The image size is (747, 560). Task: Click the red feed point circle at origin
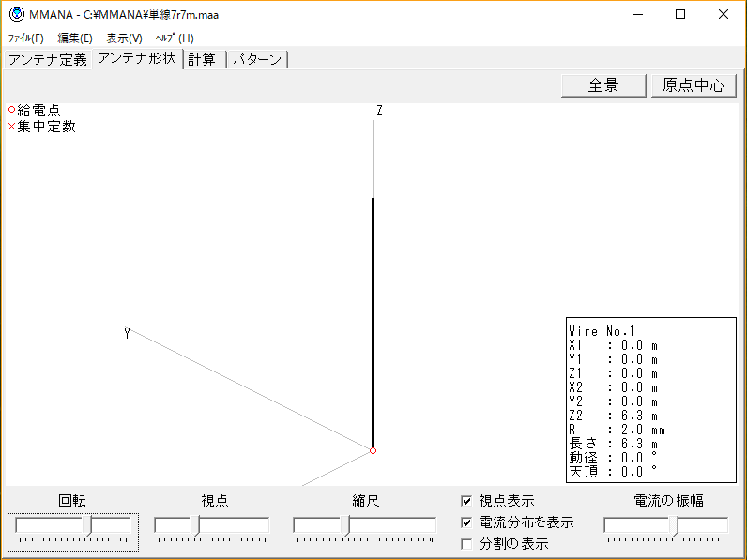coord(373,451)
